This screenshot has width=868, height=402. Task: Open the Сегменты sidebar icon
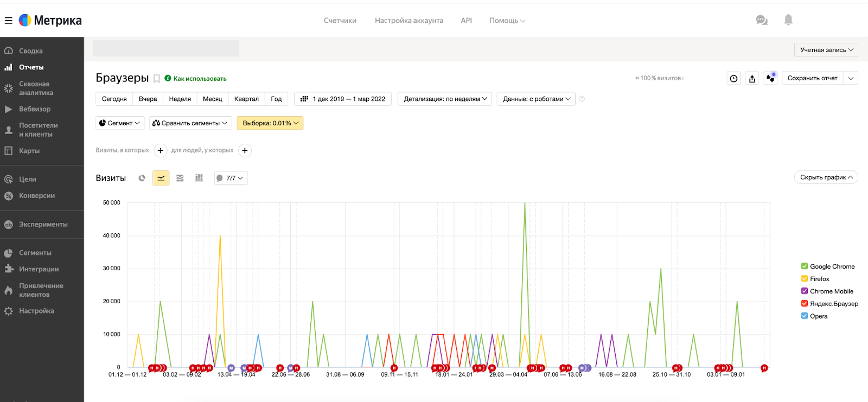click(x=8, y=253)
